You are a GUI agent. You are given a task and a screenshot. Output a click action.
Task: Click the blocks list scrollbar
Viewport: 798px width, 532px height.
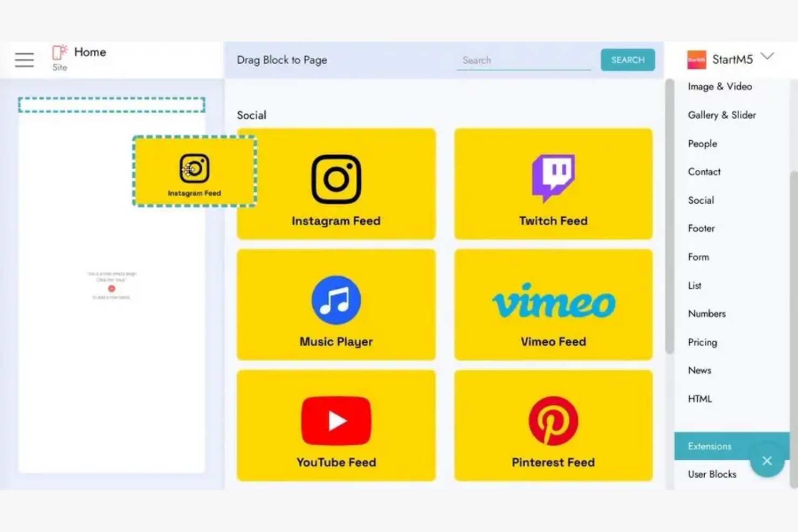(670, 217)
